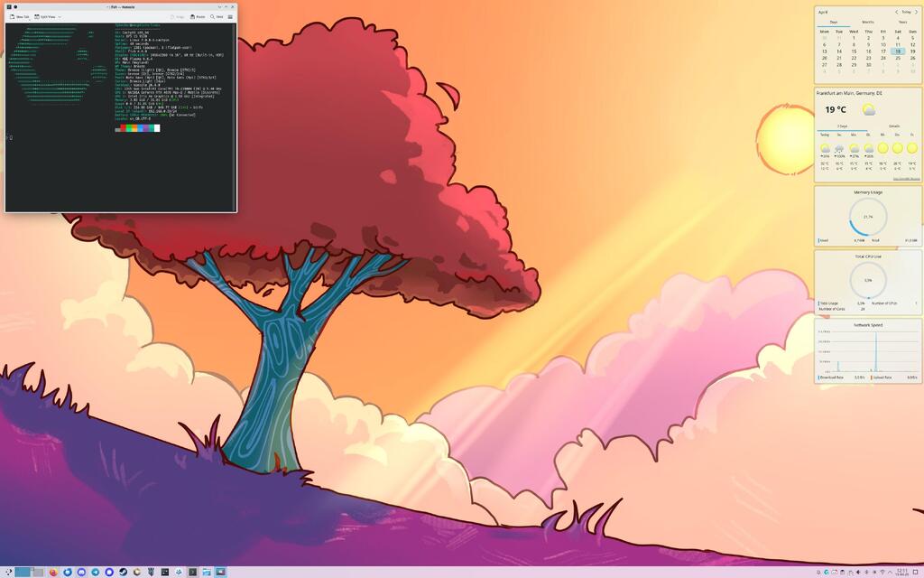
Task: Open the trident-shaped app icon on taskbar
Action: tap(151, 572)
